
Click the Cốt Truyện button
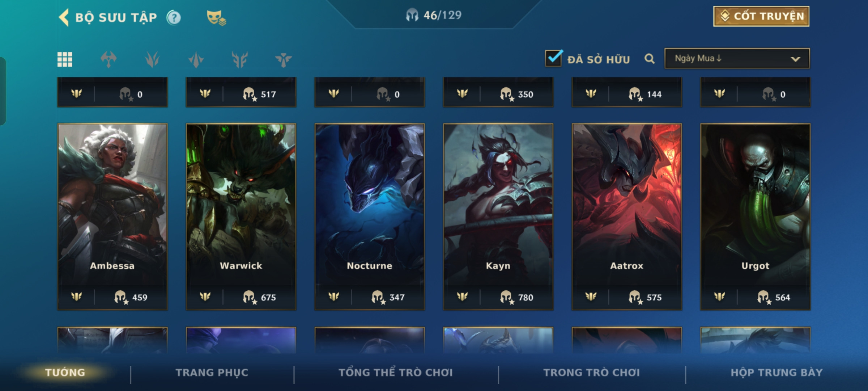click(x=761, y=16)
